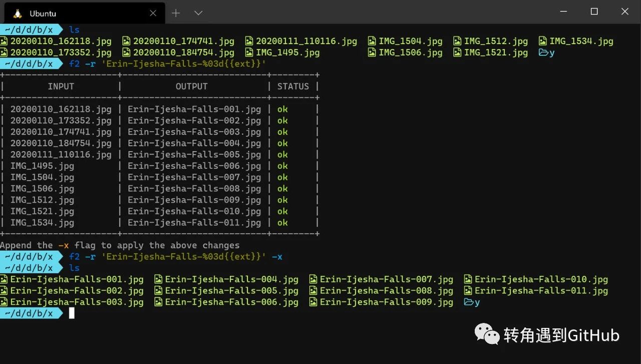The height and width of the screenshot is (364, 641).
Task: Click the folder icon for y in last listing
Action: pos(468,302)
